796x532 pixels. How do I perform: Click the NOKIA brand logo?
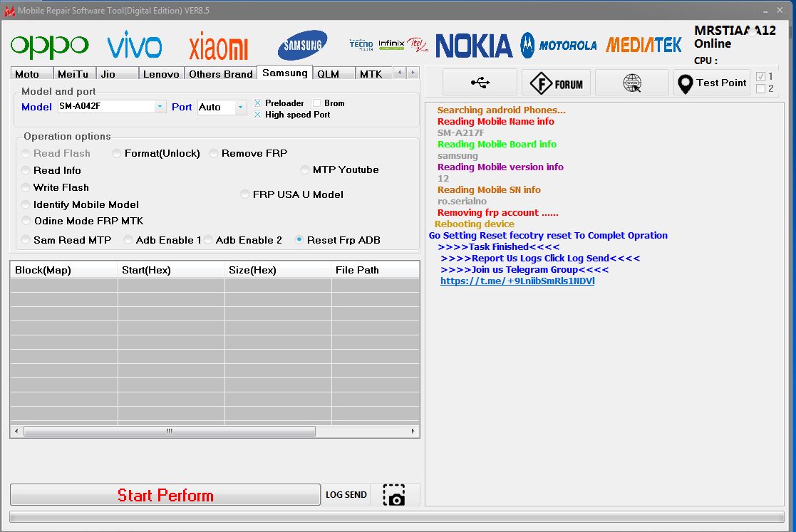tap(473, 44)
